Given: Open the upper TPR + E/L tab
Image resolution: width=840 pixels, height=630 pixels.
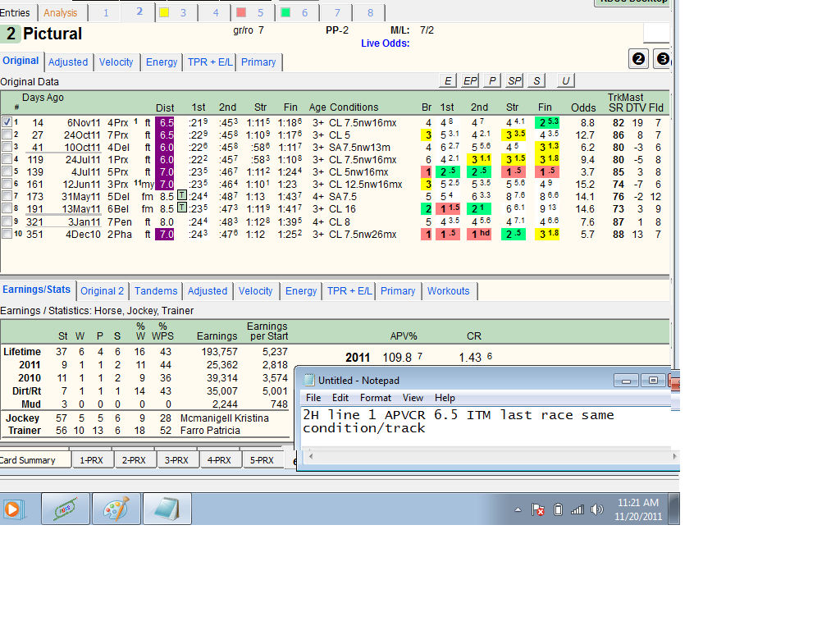Looking at the screenshot, I should (x=210, y=62).
